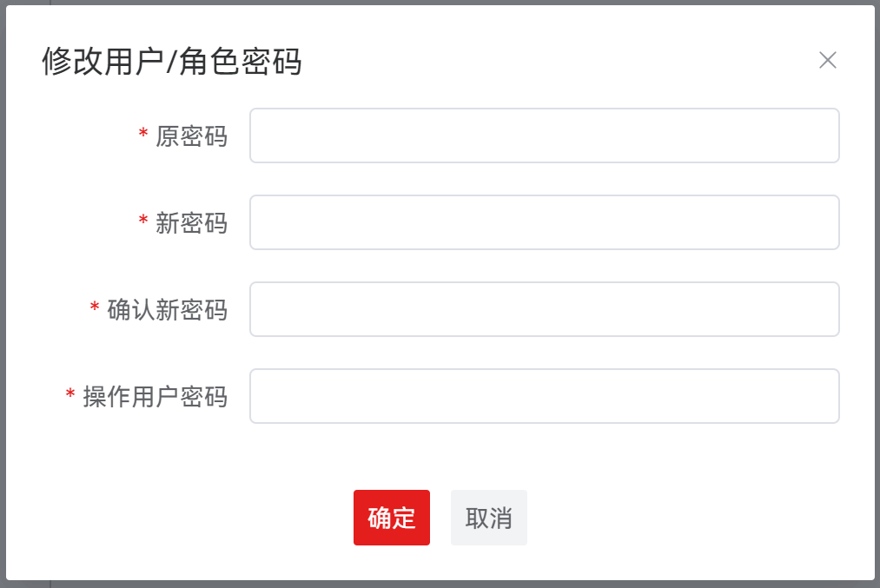The height and width of the screenshot is (588, 880).
Task: Click the gray backdrop outside the dialog
Action: [x=434, y=585]
